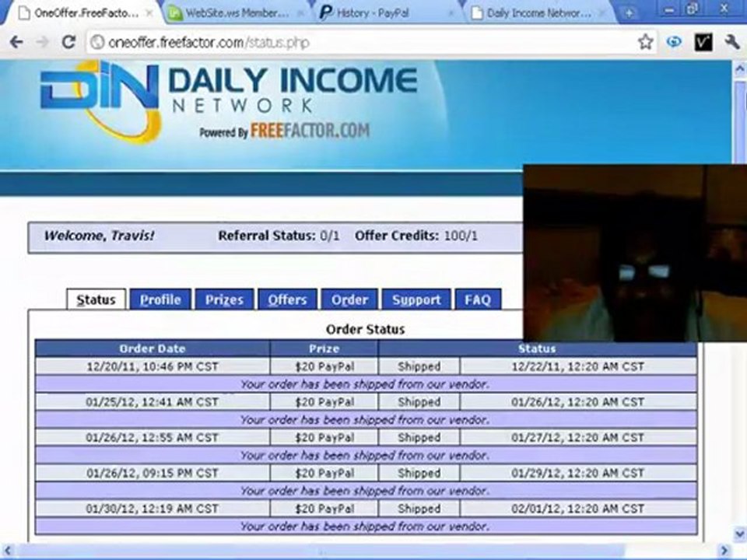Screen dimensions: 747x560
Task: Restore down the Chrome browser window
Action: [693, 9]
